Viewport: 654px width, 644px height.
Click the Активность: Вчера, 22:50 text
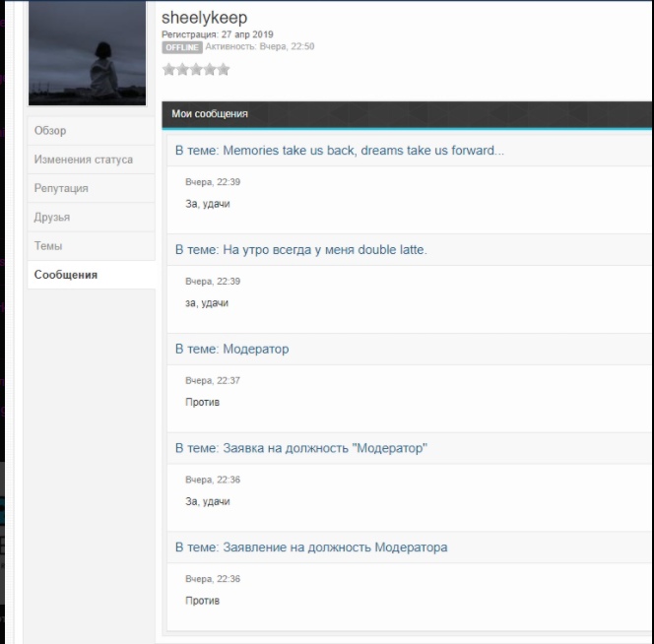tap(260, 46)
